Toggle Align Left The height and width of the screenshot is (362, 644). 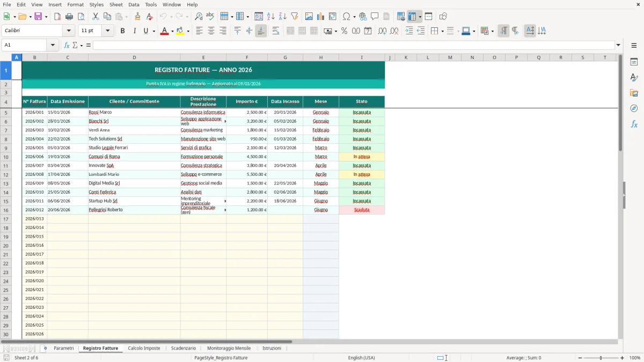pos(200,31)
